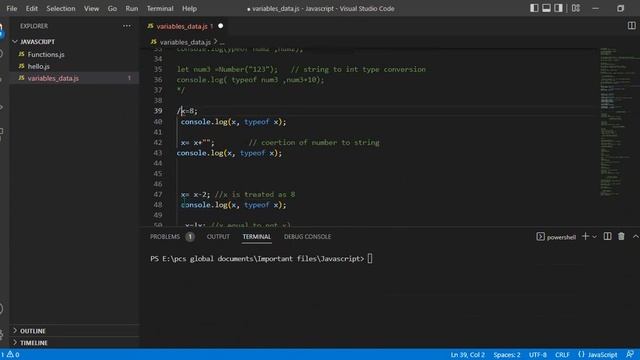Open Explorer more actions ellipsis
Viewport: 640px width, 360px height.
tap(127, 26)
